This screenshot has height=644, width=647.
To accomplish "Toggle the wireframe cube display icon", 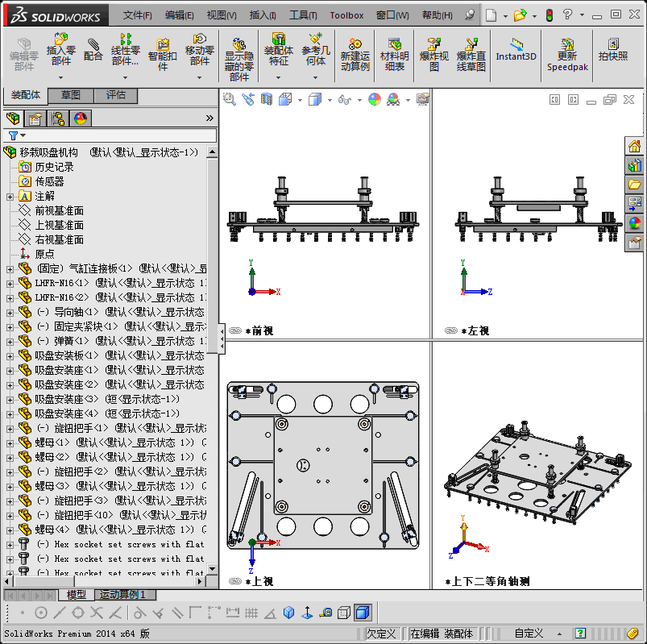I will point(344,613).
